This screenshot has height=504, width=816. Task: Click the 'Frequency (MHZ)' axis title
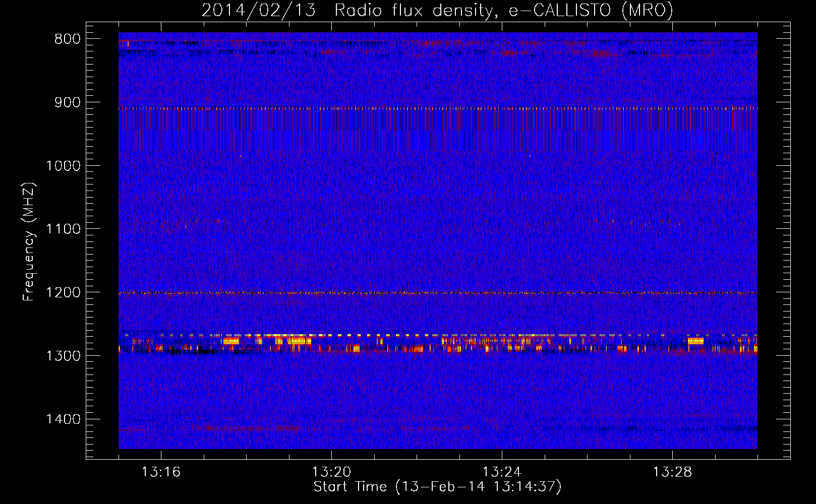(29, 242)
